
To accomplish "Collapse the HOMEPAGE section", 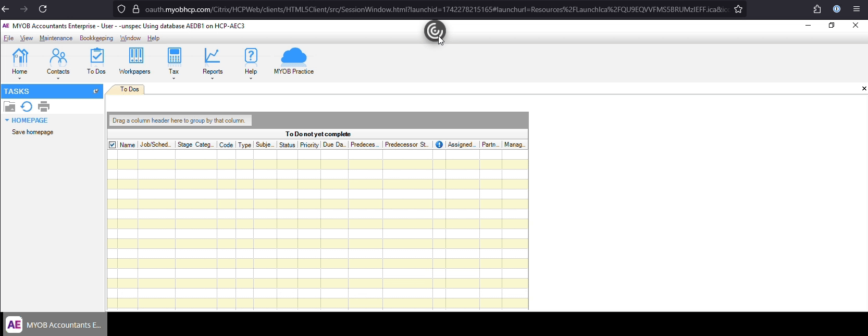I will (x=7, y=121).
